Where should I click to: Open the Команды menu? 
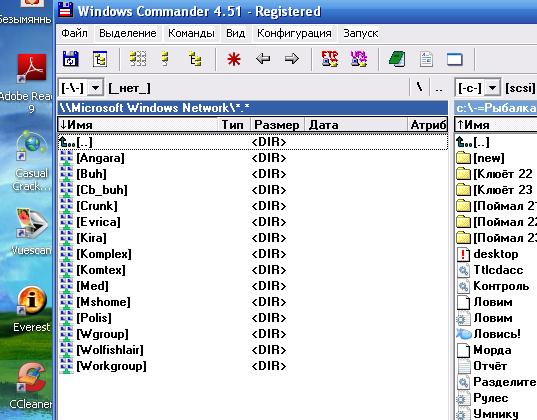coord(191,33)
